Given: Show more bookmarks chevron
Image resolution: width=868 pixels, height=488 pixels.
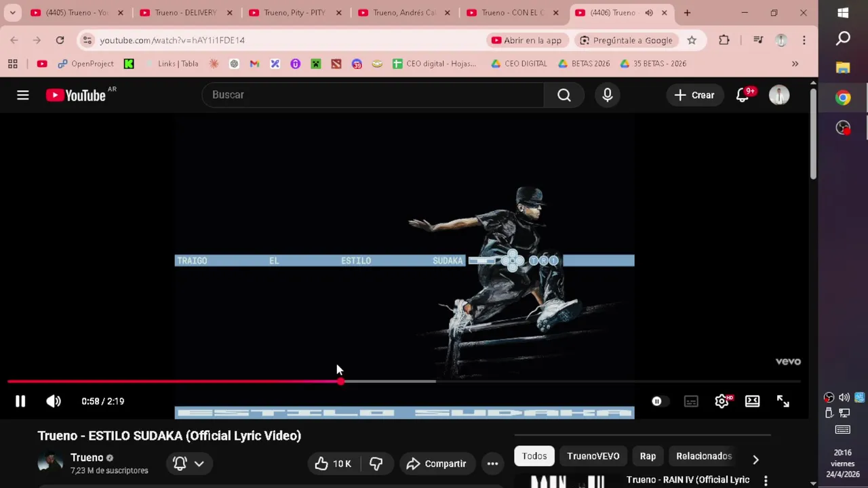Looking at the screenshot, I should 795,64.
